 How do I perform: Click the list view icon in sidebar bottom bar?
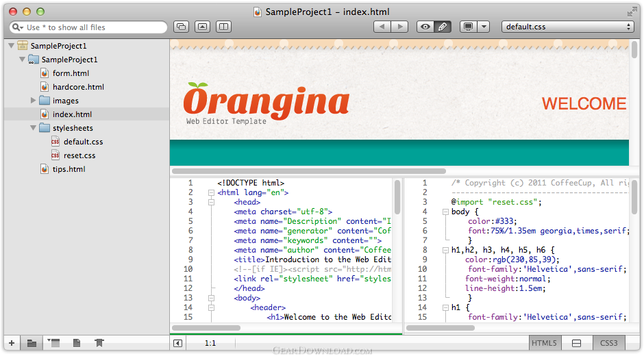pyautogui.click(x=53, y=343)
